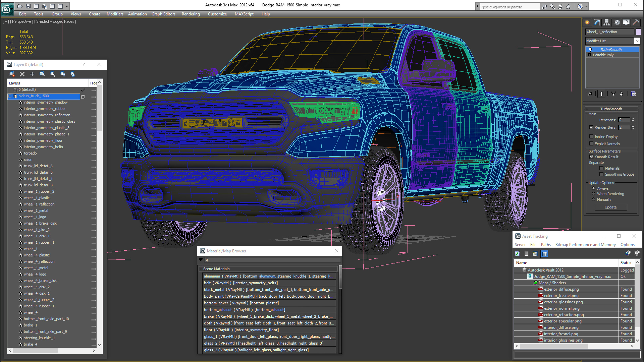Open the Utilities hammer panel tab
Viewport: 644px width, 362px height.
tap(636, 22)
